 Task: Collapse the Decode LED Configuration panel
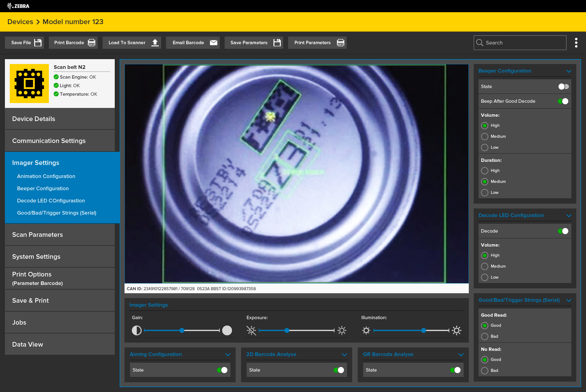pyautogui.click(x=569, y=216)
